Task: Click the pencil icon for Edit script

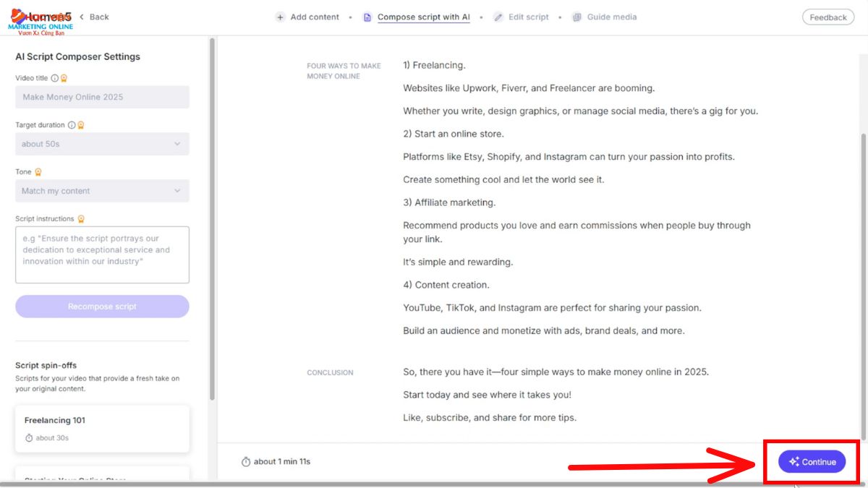Action: coord(498,17)
